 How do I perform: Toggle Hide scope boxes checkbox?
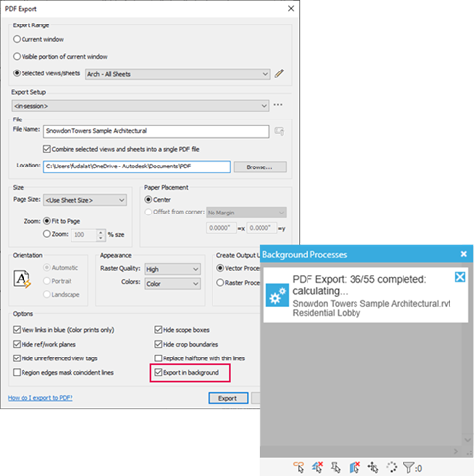(158, 330)
